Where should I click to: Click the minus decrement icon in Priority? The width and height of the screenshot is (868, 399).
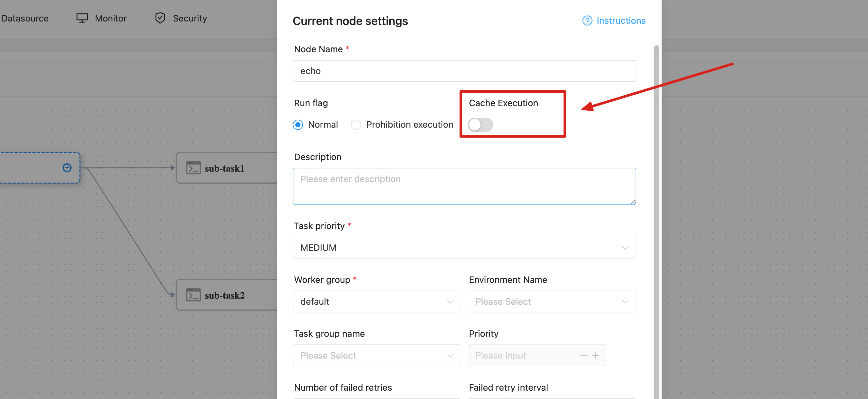tap(584, 355)
